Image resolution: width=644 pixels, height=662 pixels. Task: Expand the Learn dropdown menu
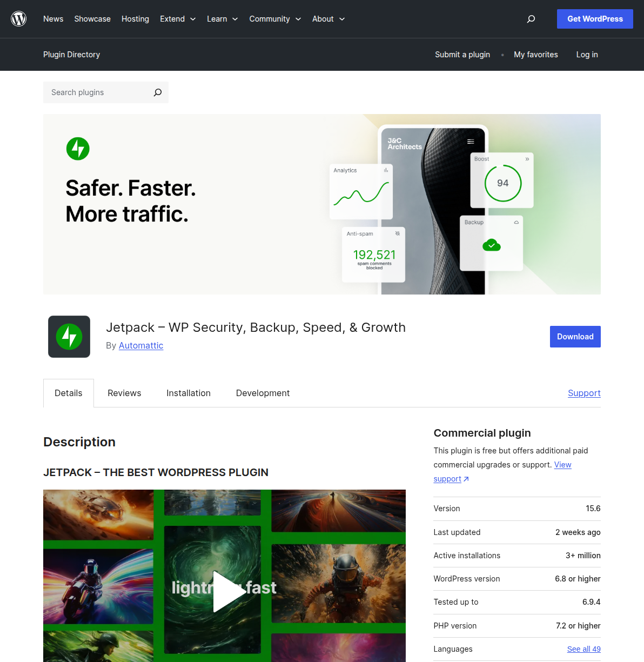pyautogui.click(x=222, y=19)
